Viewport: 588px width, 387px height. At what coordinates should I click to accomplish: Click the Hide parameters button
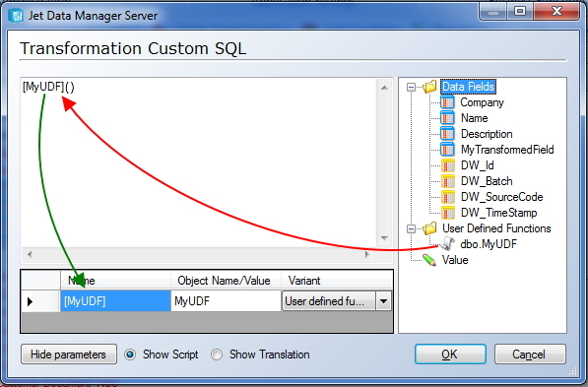pyautogui.click(x=69, y=355)
